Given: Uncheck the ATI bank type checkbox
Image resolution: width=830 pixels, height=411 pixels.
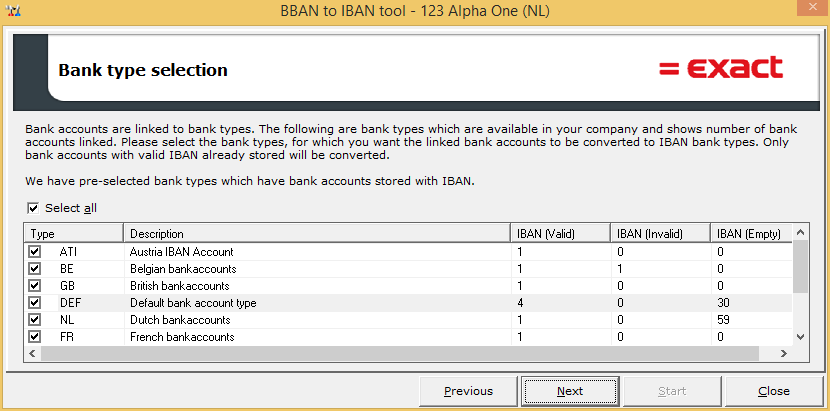Looking at the screenshot, I should 35,252.
